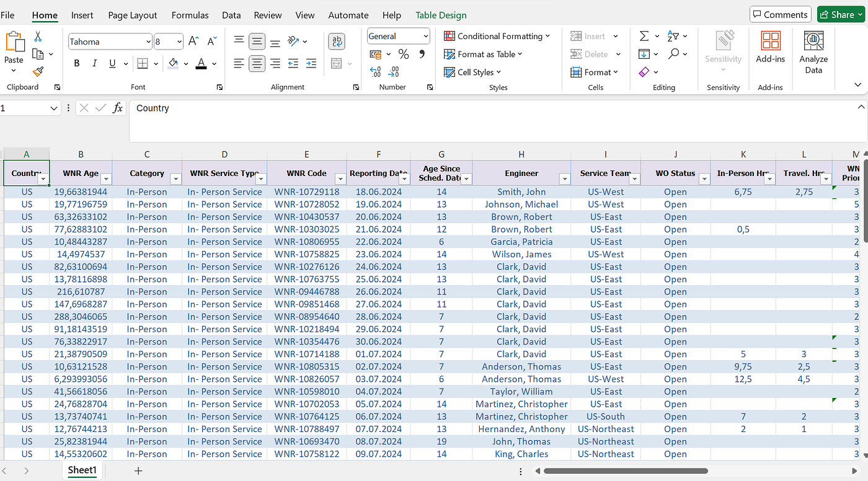Click the Increase Font Size icon

coord(193,42)
